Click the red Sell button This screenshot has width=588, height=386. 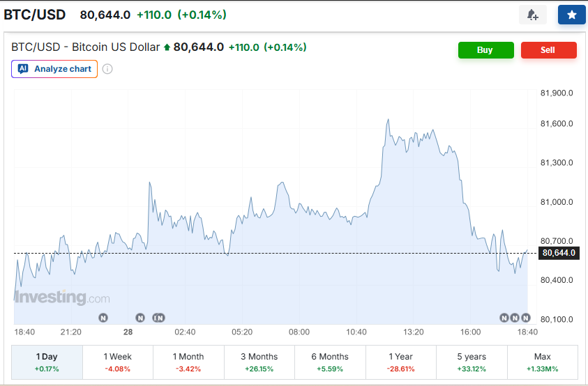pos(549,50)
